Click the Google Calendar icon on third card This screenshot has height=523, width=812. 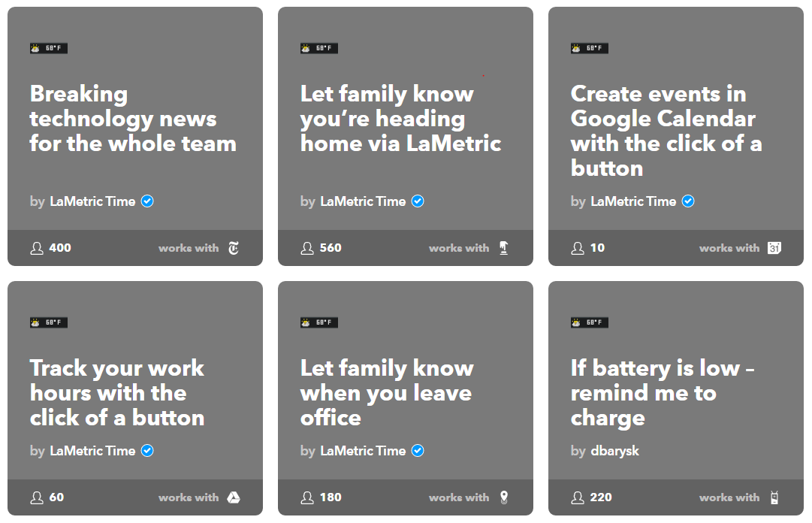pyautogui.click(x=774, y=248)
